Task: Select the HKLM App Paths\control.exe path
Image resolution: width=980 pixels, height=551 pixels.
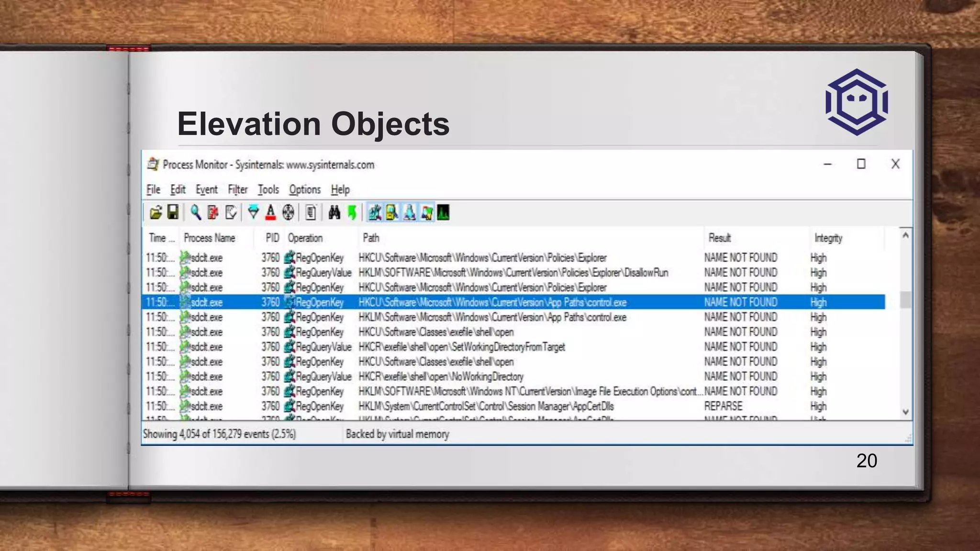Action: click(x=492, y=317)
